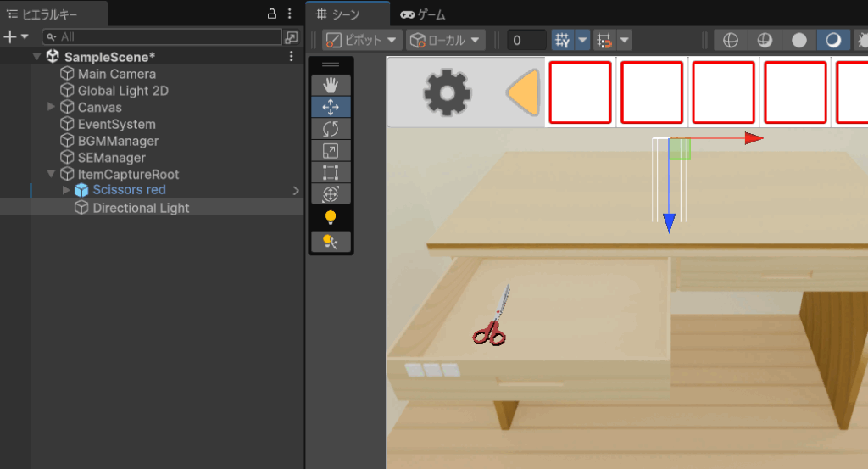
Task: Click the first red-bordered inventory slot
Action: click(x=580, y=92)
